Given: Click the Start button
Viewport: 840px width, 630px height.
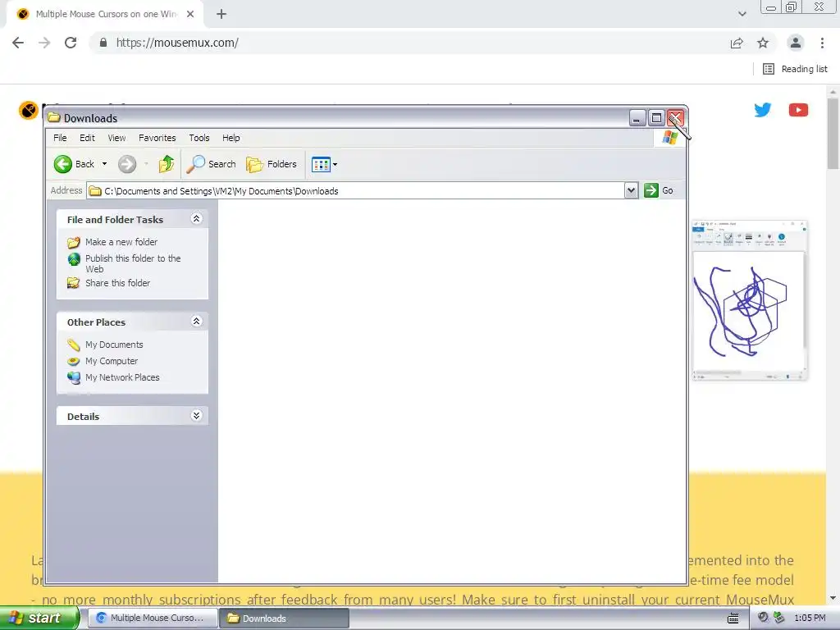Looking at the screenshot, I should (39, 619).
